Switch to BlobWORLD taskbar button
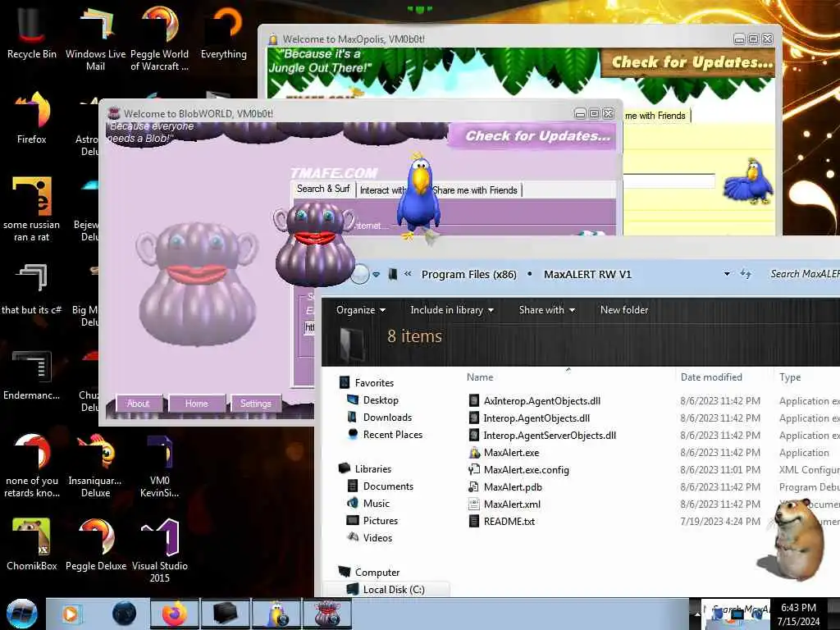Screen dimensions: 840x630 (x=327, y=614)
